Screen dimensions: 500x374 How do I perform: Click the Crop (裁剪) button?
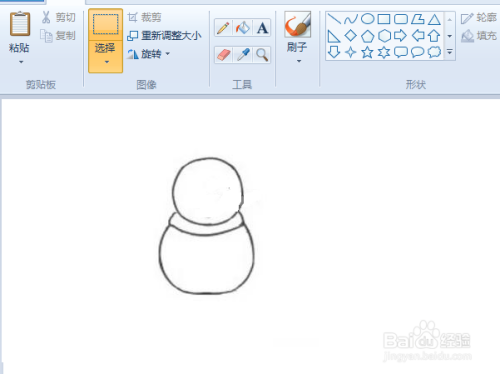click(144, 17)
